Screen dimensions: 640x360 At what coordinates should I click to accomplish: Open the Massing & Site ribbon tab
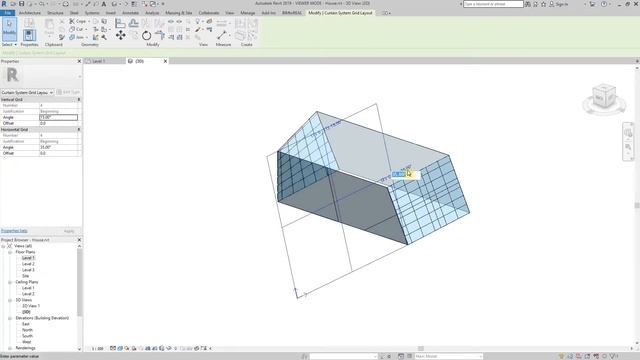(178, 13)
